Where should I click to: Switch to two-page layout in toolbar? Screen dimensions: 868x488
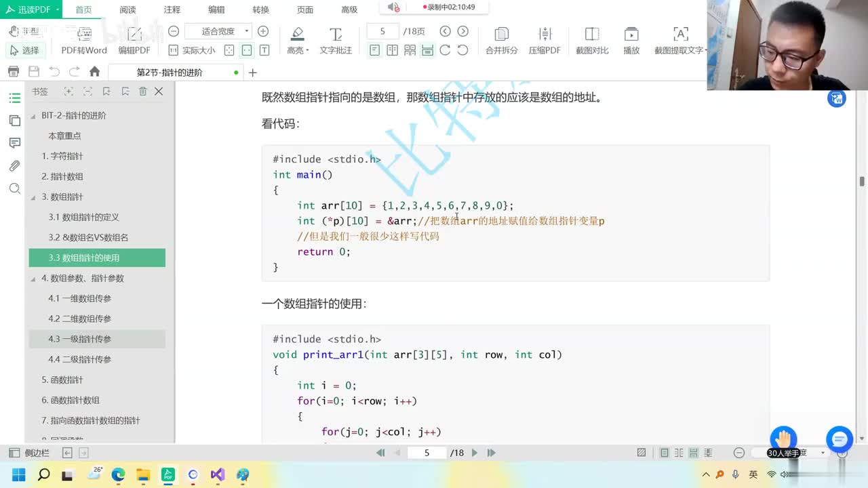click(392, 50)
